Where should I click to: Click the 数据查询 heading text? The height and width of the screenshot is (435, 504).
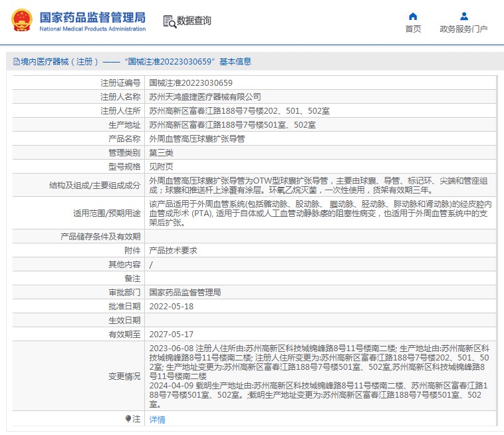pos(194,21)
